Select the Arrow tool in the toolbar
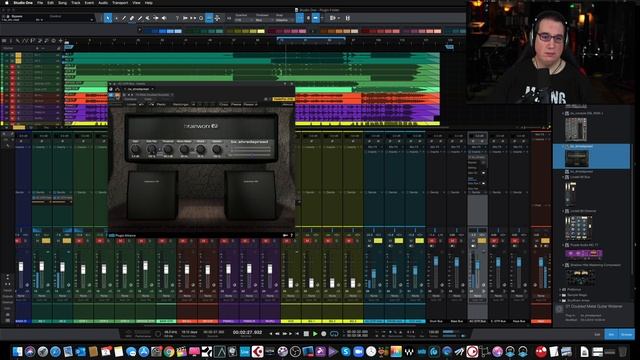The height and width of the screenshot is (360, 640). [x=108, y=18]
